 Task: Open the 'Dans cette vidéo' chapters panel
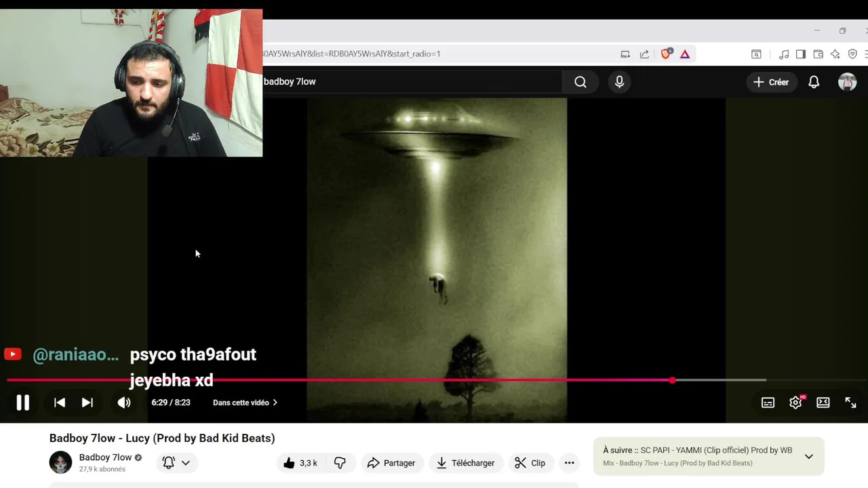245,403
